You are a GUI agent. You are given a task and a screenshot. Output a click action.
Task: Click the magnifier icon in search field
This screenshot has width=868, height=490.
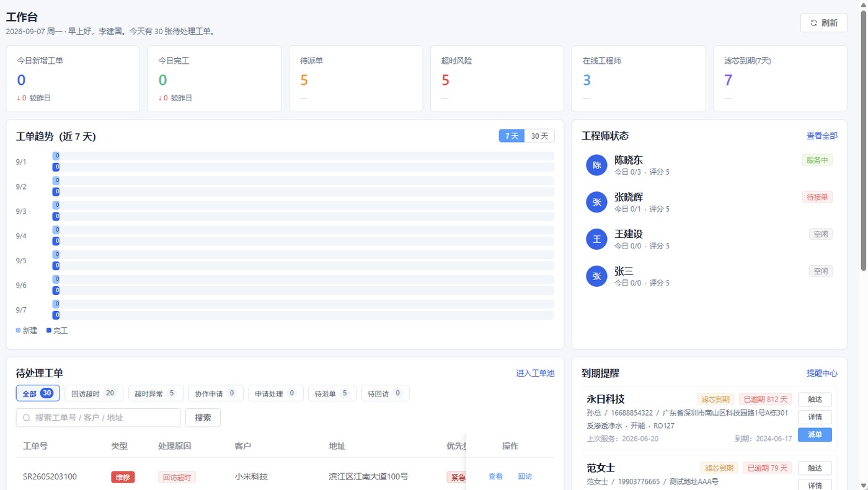point(27,418)
